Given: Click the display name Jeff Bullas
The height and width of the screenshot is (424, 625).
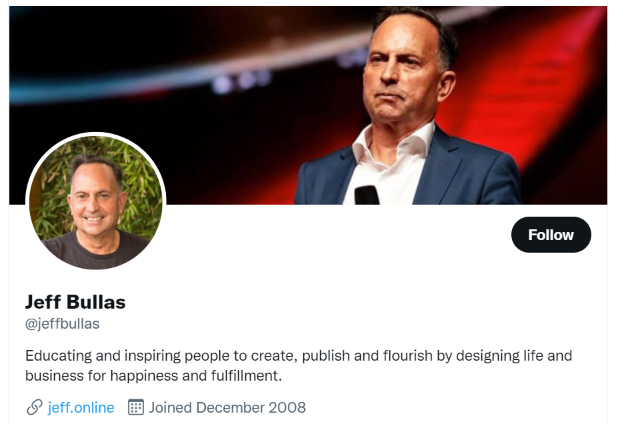Looking at the screenshot, I should tap(75, 301).
